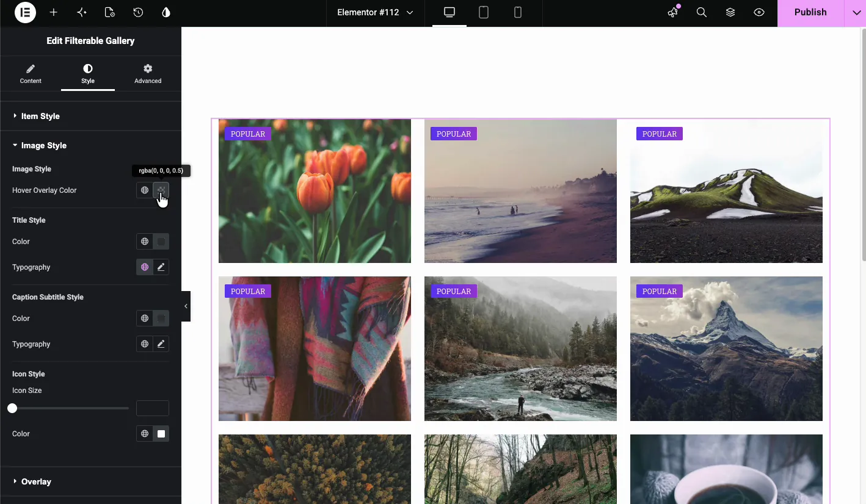Click the coffee cup gallery image
Image resolution: width=866 pixels, height=504 pixels.
726,469
